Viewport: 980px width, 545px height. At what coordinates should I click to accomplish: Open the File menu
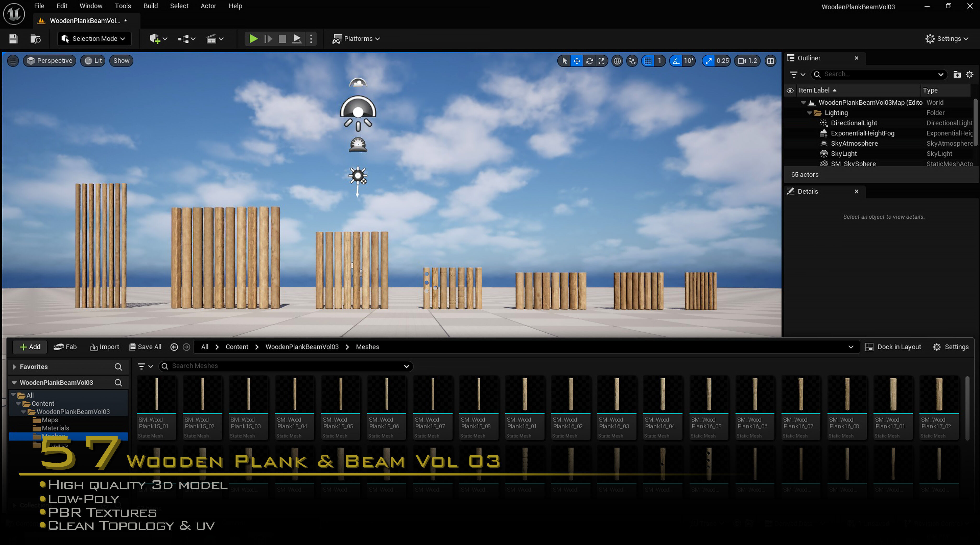point(39,6)
